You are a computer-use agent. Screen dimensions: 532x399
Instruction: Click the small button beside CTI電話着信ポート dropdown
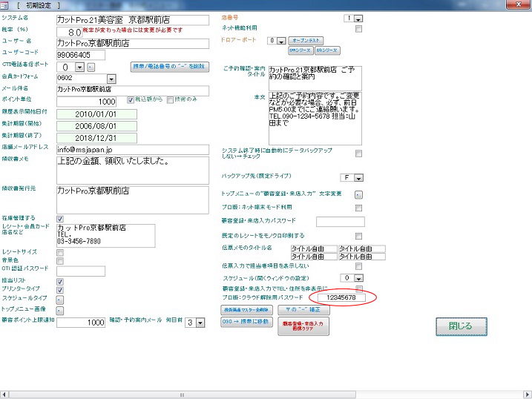(91, 67)
